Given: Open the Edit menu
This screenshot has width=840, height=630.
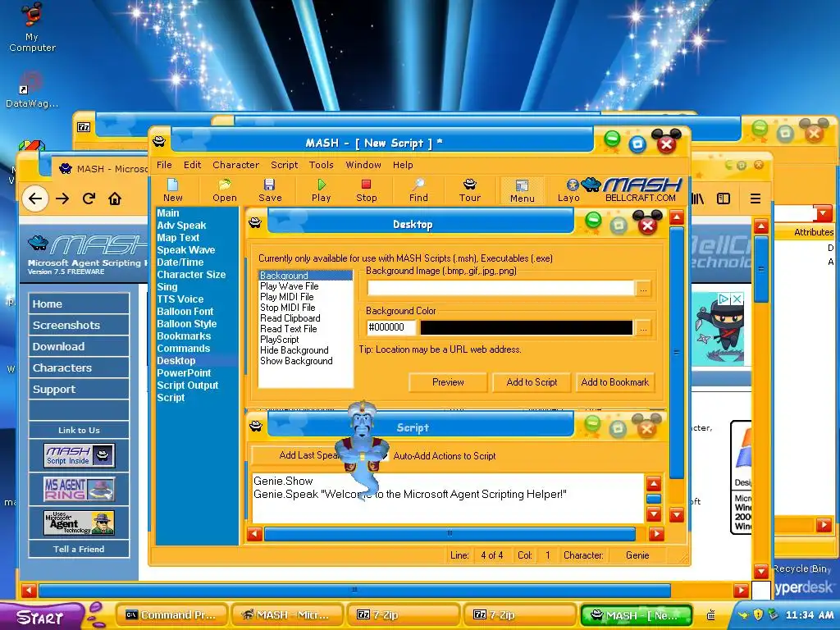Looking at the screenshot, I should 192,165.
